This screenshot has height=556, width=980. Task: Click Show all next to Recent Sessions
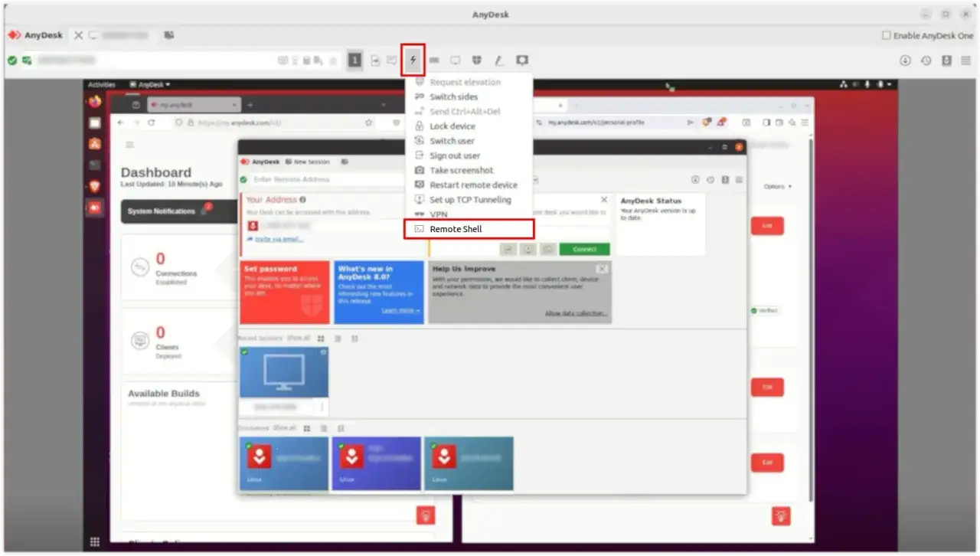(298, 338)
